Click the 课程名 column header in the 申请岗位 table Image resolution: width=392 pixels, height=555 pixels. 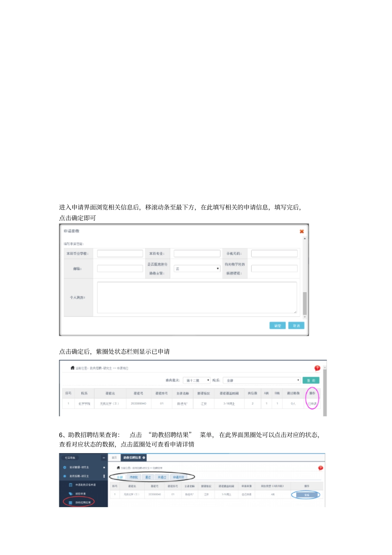110,393
